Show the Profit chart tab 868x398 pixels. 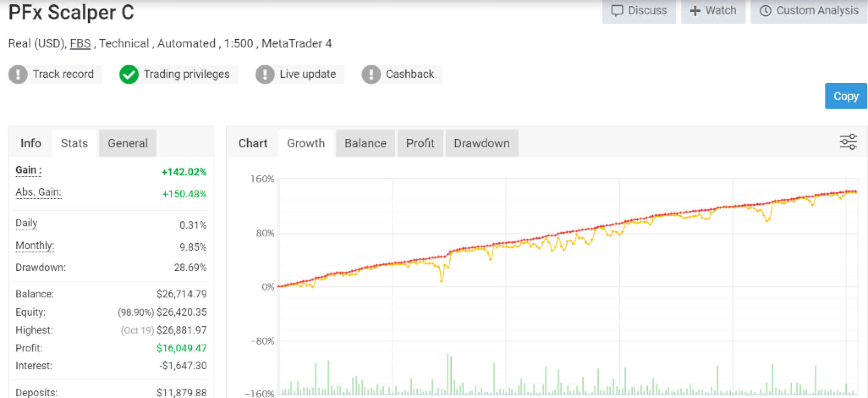[x=420, y=143]
